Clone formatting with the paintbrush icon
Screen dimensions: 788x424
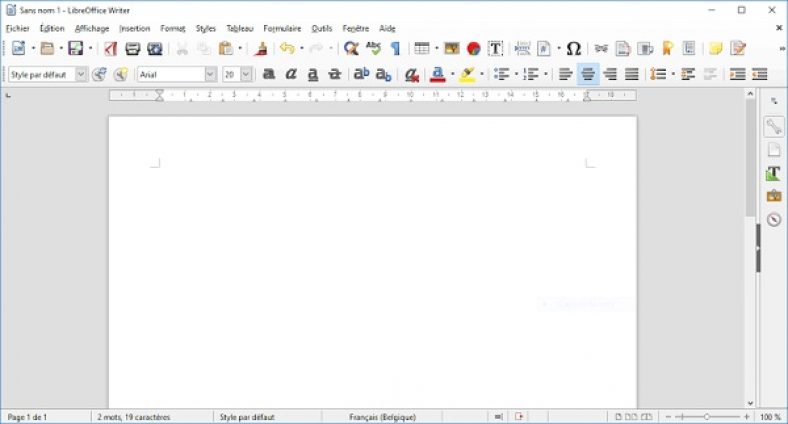[x=261, y=48]
